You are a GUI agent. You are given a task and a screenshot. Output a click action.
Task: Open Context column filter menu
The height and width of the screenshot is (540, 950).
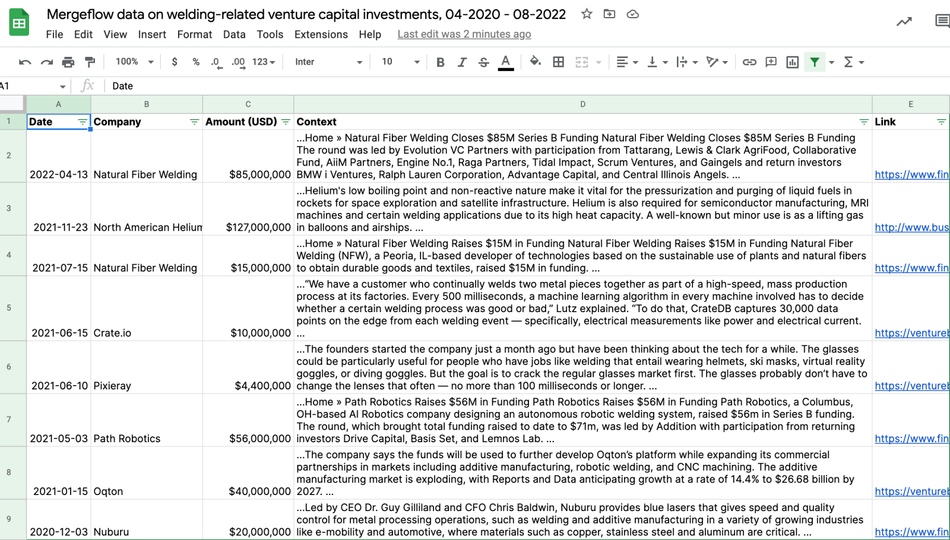[864, 122]
